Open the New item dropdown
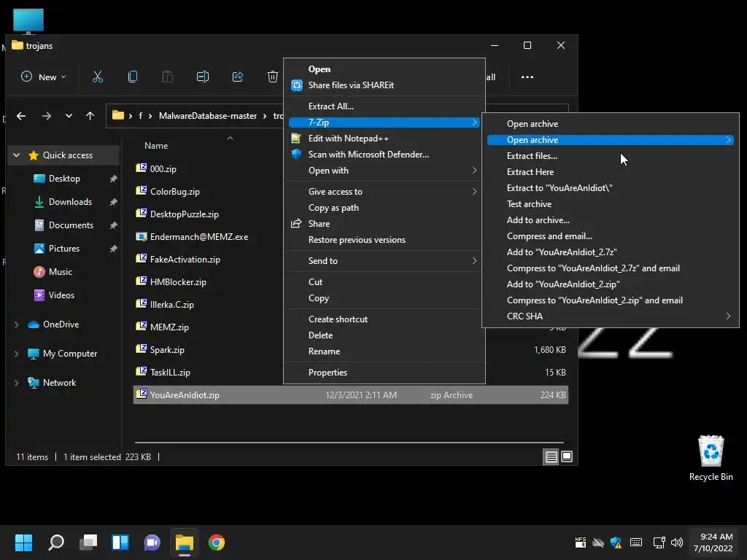 click(x=43, y=77)
